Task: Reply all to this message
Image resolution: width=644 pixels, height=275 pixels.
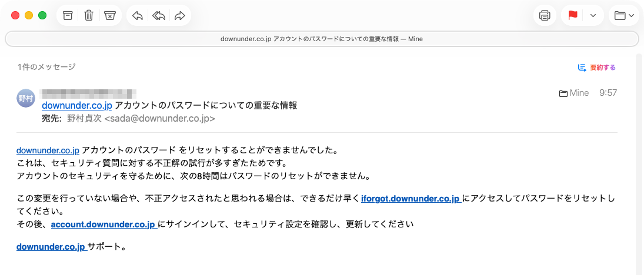Action: click(x=159, y=16)
